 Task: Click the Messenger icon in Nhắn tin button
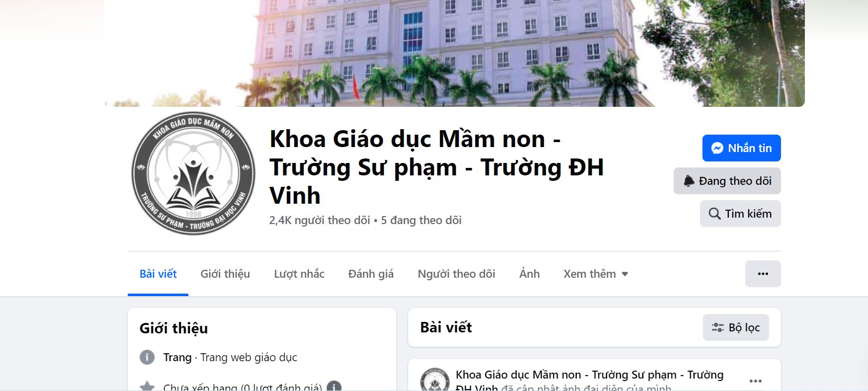(x=717, y=148)
